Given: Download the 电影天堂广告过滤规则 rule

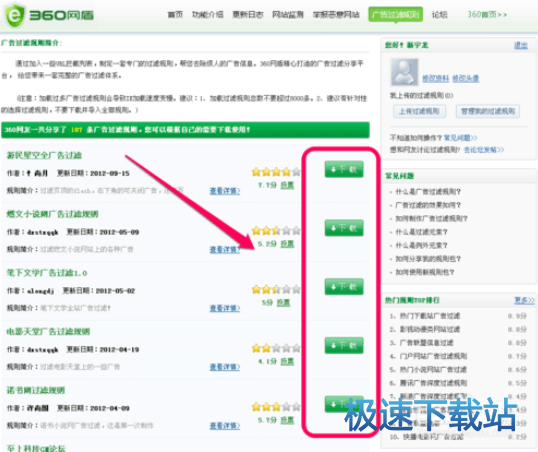Looking at the screenshot, I should [344, 345].
